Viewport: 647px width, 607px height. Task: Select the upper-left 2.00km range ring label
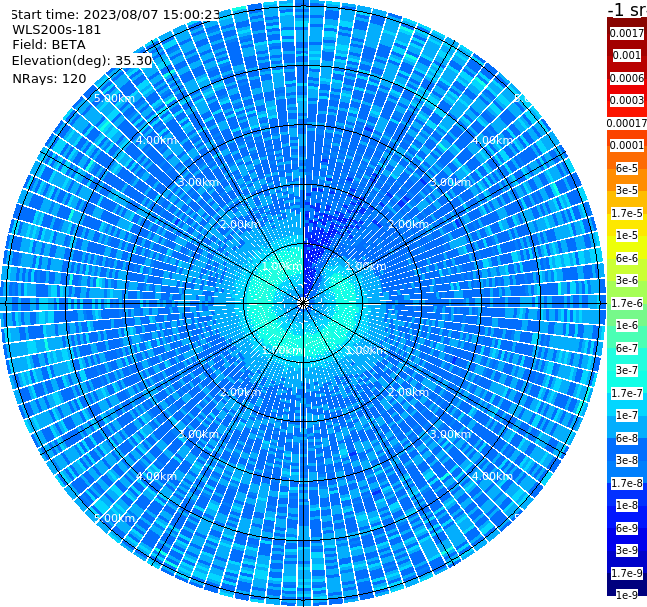[241, 224]
